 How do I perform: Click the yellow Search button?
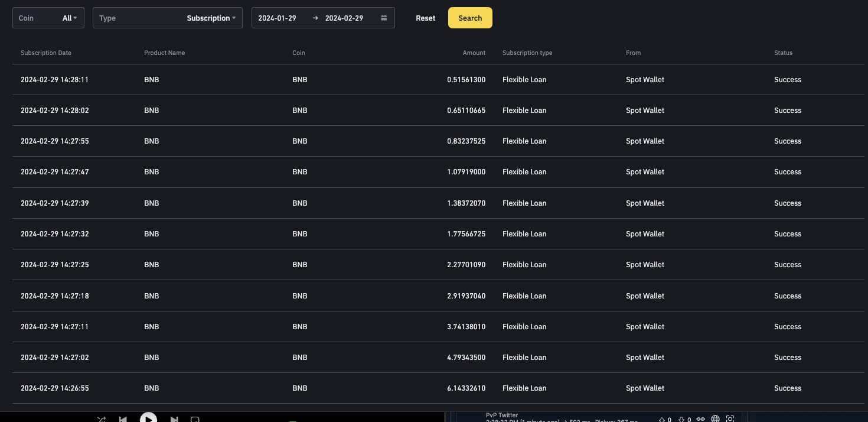470,18
